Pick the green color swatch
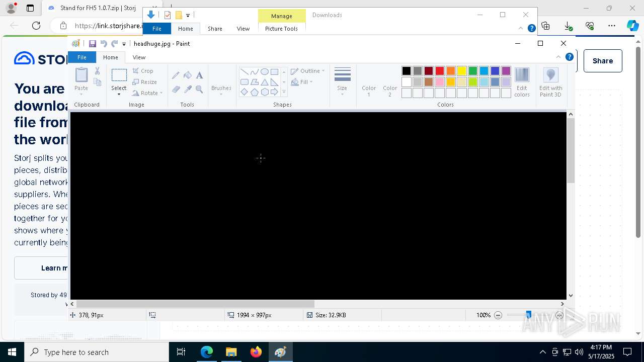The image size is (644, 362). tap(473, 71)
